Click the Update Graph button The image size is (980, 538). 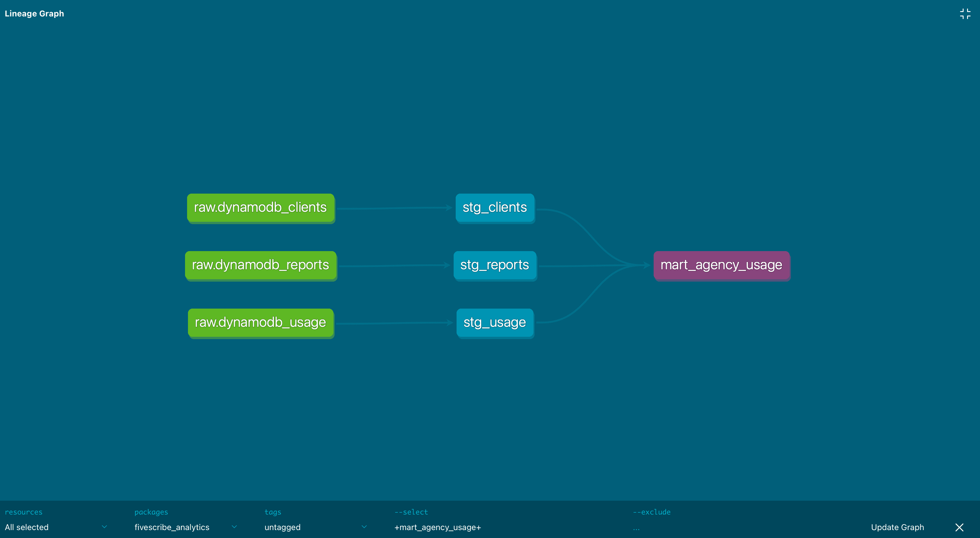[897, 527]
